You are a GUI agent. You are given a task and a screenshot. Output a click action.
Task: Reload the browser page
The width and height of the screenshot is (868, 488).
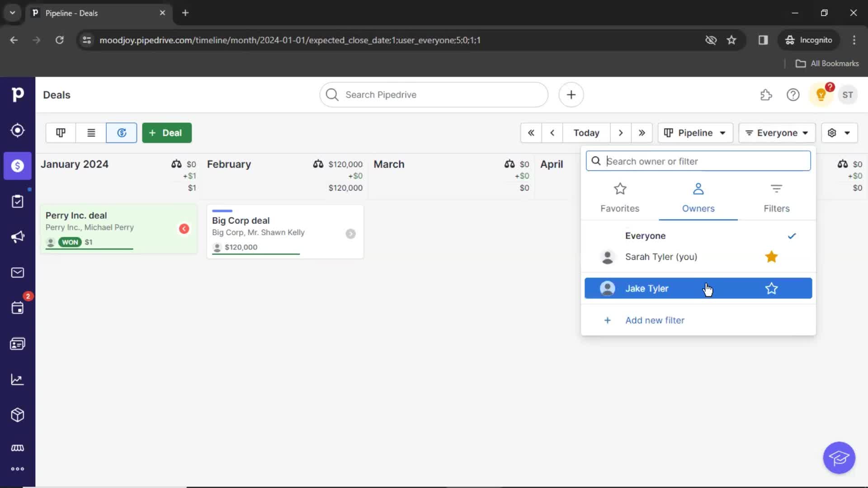point(59,40)
